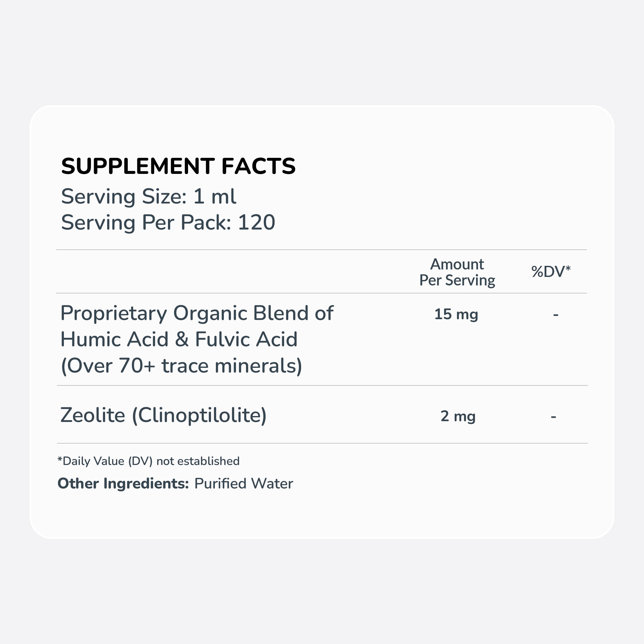Image resolution: width=644 pixels, height=644 pixels.
Task: Click the Daily Value not established footnote
Action: tap(149, 461)
